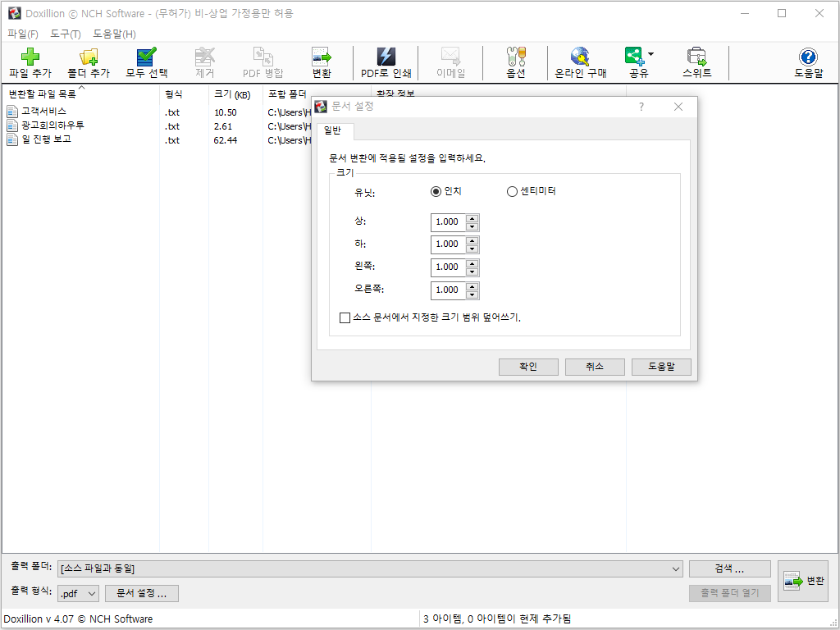Click the Remove (제거) toolbar icon
840x630 pixels.
pos(204,57)
